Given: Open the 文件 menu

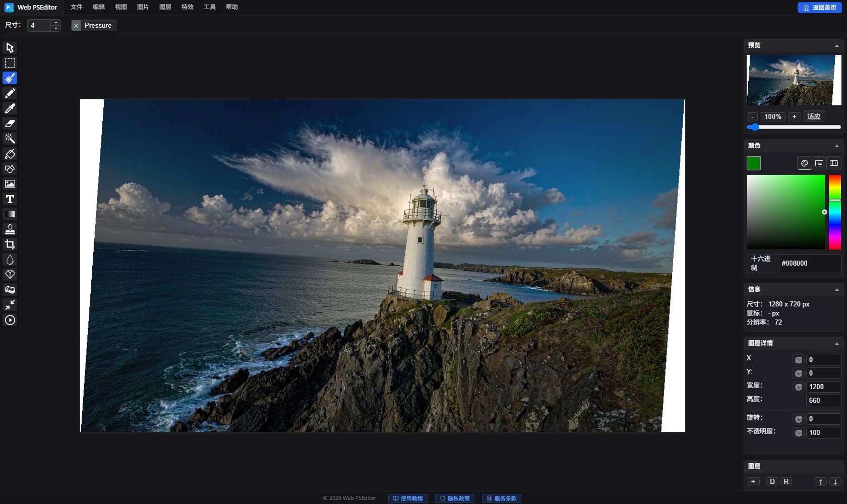Looking at the screenshot, I should click(x=77, y=7).
